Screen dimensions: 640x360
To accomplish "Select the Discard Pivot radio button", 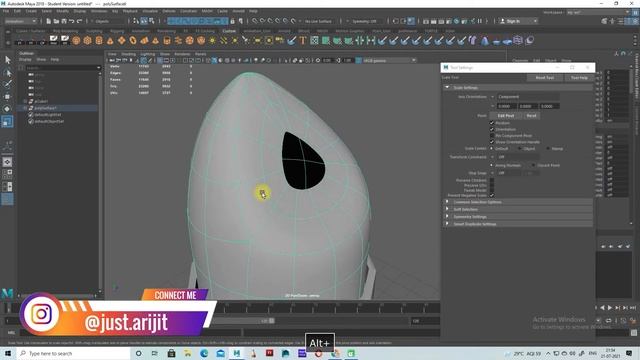I will [x=533, y=165].
